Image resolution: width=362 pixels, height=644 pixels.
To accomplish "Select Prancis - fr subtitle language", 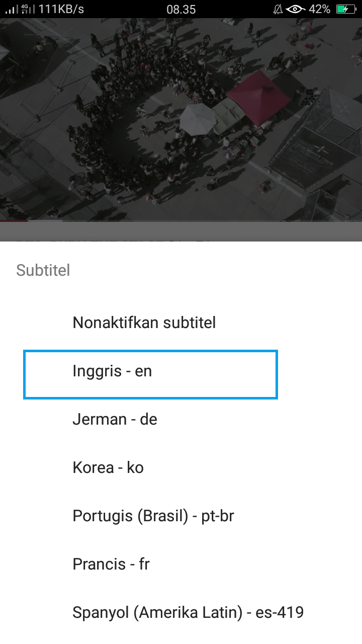I will pyautogui.click(x=111, y=564).
